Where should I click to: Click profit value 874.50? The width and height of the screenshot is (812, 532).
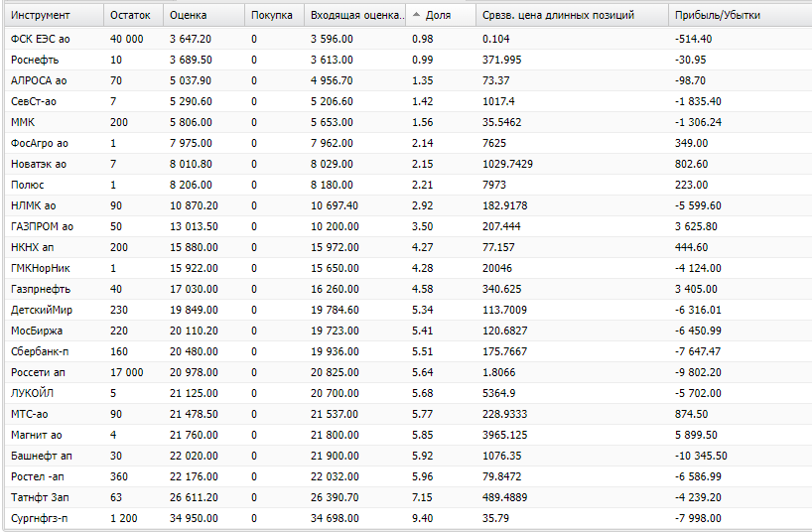click(x=691, y=414)
